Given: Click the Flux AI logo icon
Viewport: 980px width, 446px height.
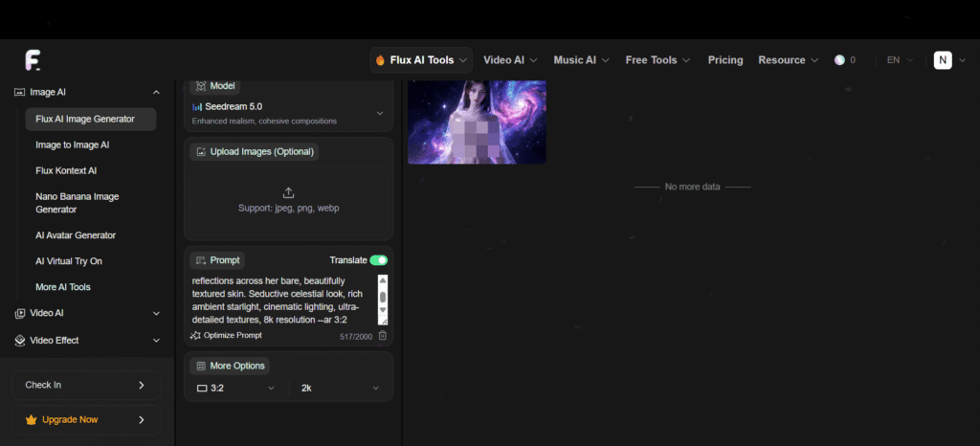Looking at the screenshot, I should point(33,60).
